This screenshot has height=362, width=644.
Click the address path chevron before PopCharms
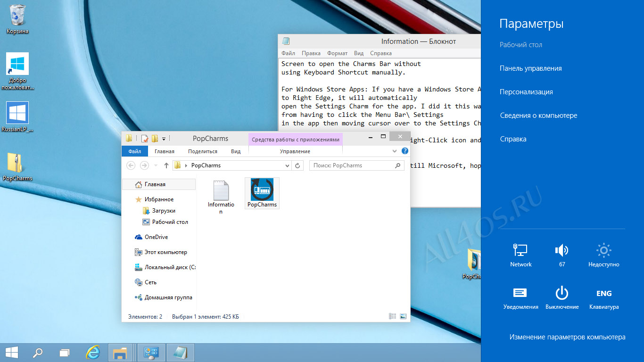186,165
